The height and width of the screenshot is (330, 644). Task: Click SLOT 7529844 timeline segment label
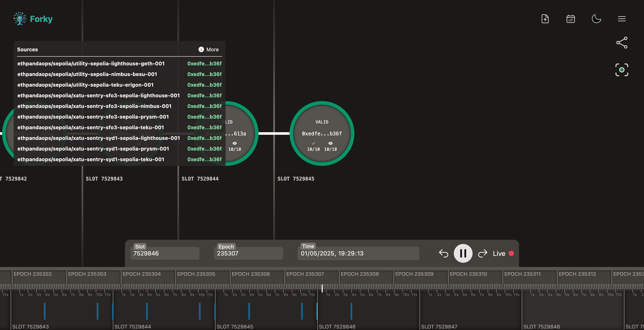[133, 327]
